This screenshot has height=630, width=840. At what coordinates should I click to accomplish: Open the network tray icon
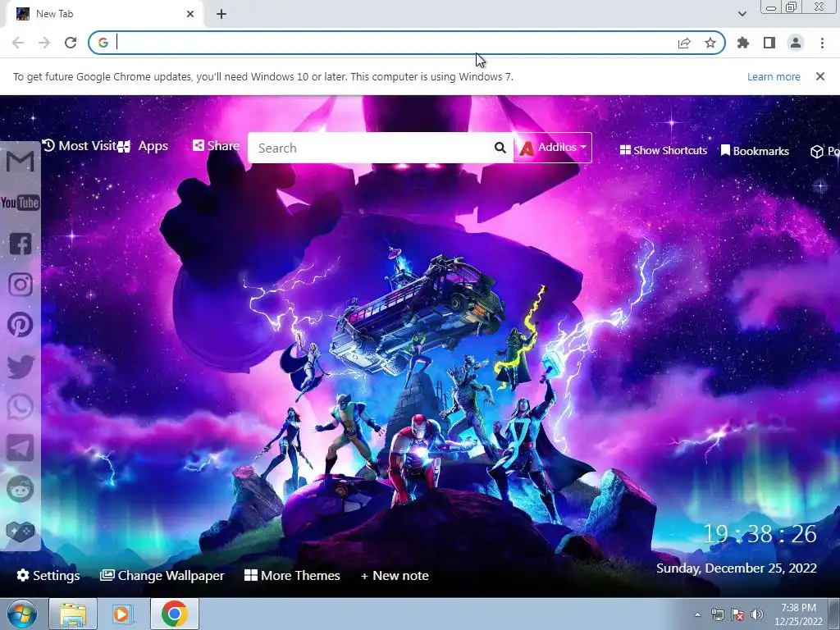click(x=717, y=614)
